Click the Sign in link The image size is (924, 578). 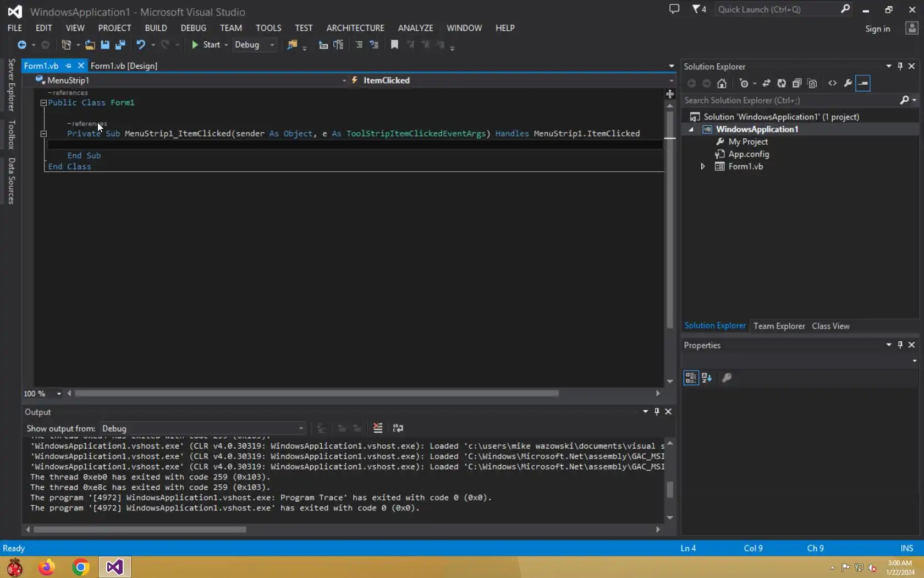click(x=877, y=29)
